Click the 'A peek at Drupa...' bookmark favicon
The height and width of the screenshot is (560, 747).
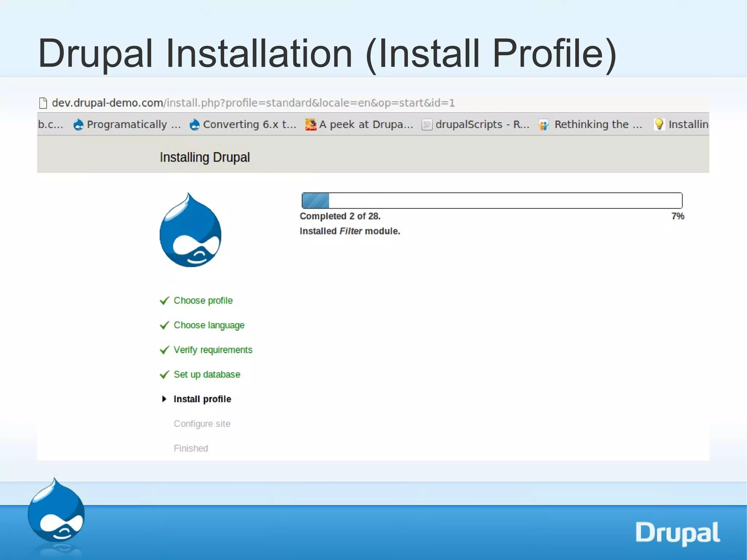(x=311, y=125)
